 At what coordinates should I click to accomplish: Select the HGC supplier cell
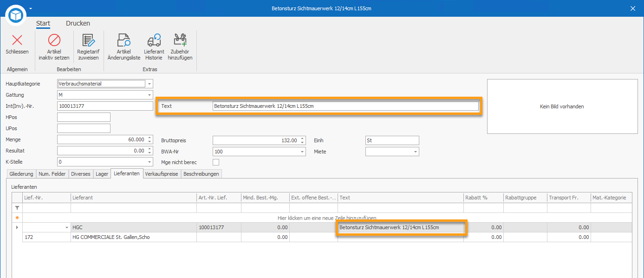tap(134, 227)
